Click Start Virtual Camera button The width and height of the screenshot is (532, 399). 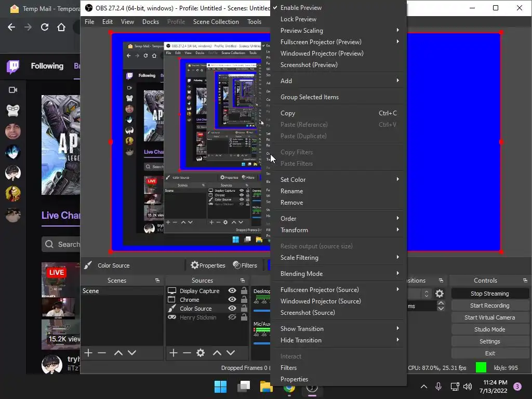click(489, 317)
